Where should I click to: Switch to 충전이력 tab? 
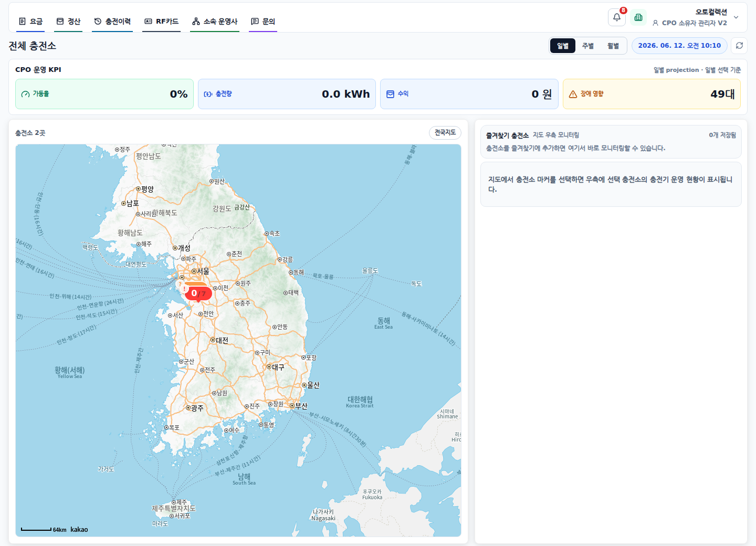pos(112,22)
